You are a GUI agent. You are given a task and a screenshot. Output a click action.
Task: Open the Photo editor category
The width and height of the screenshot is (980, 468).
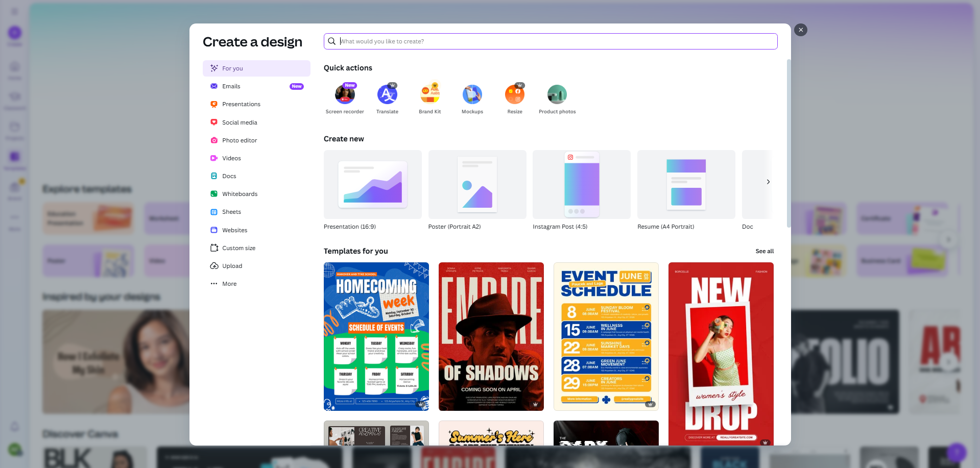coord(256,140)
